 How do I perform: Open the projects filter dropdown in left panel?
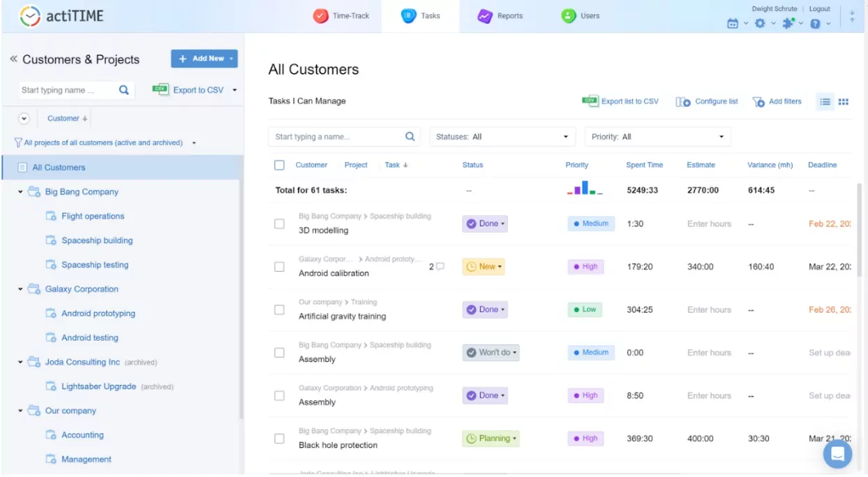tap(105, 142)
